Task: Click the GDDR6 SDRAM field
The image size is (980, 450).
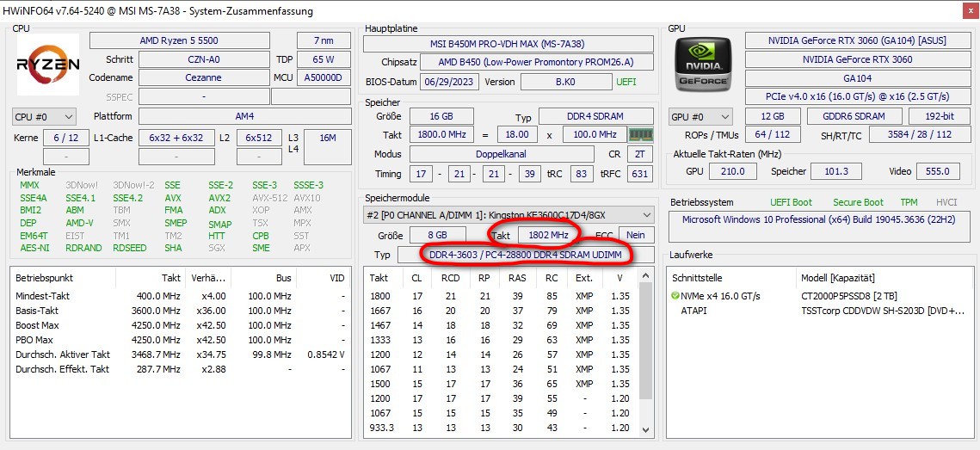Action: 854,116
